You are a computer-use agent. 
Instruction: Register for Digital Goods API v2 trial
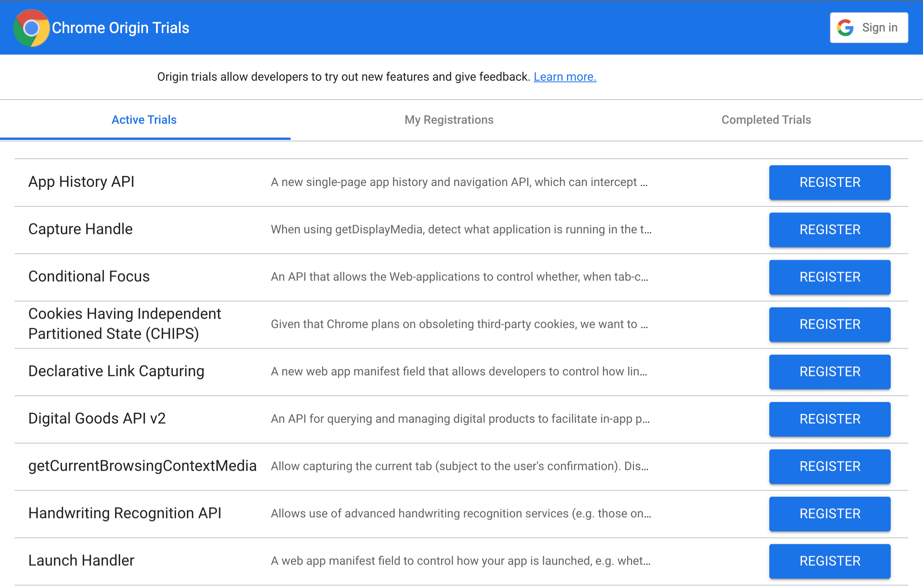(829, 419)
